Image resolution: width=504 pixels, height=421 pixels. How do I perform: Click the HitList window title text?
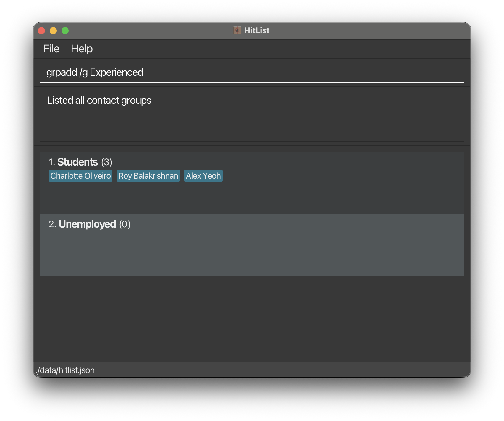pos(257,30)
